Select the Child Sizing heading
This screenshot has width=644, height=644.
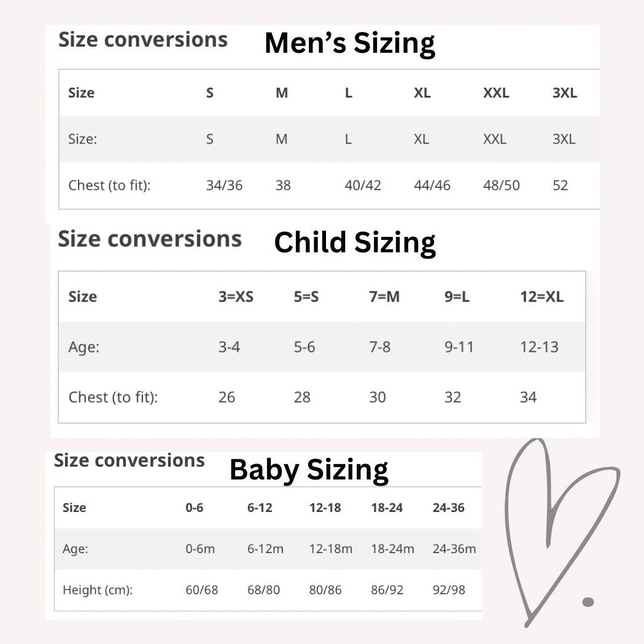tap(355, 242)
